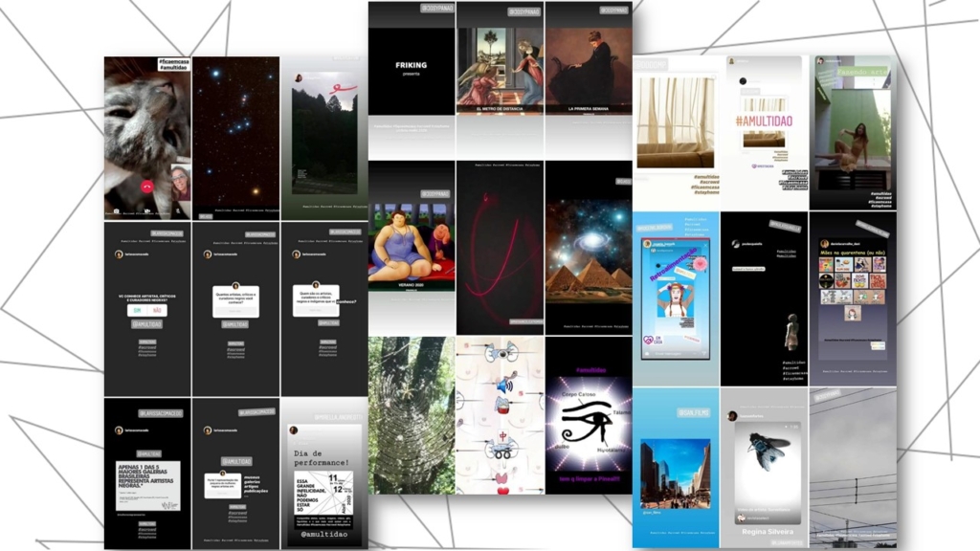980x551 pixels.
Task: Click the "Corpo Caloso" label above the eye
Action: click(x=578, y=395)
